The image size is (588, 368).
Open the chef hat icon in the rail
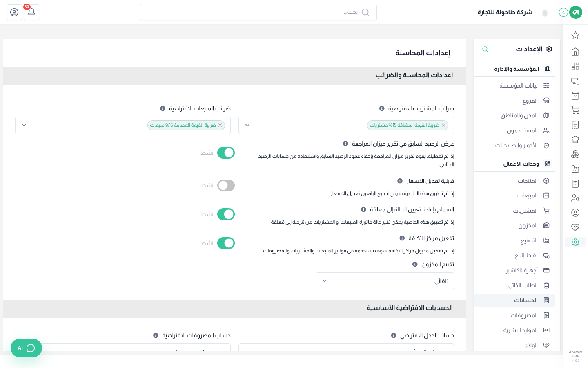click(575, 139)
